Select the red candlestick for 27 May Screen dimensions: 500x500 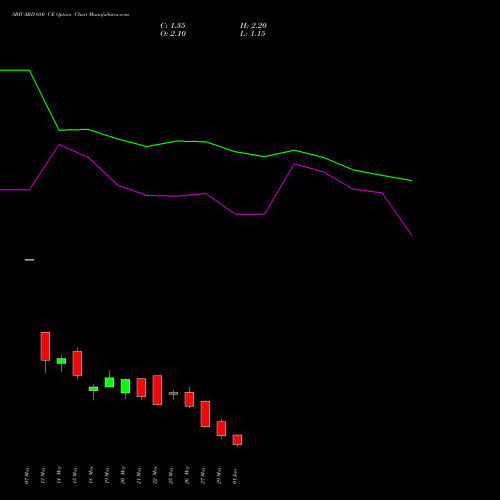coord(205,414)
